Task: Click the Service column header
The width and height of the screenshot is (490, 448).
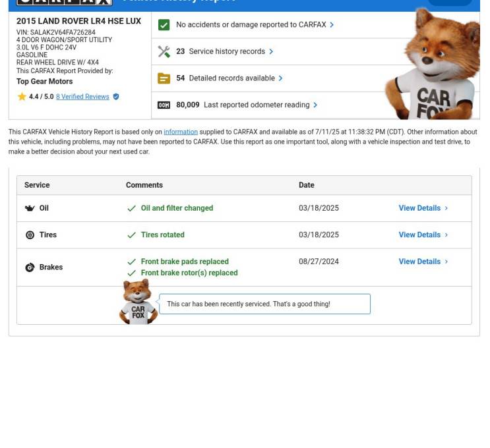Action: (37, 185)
